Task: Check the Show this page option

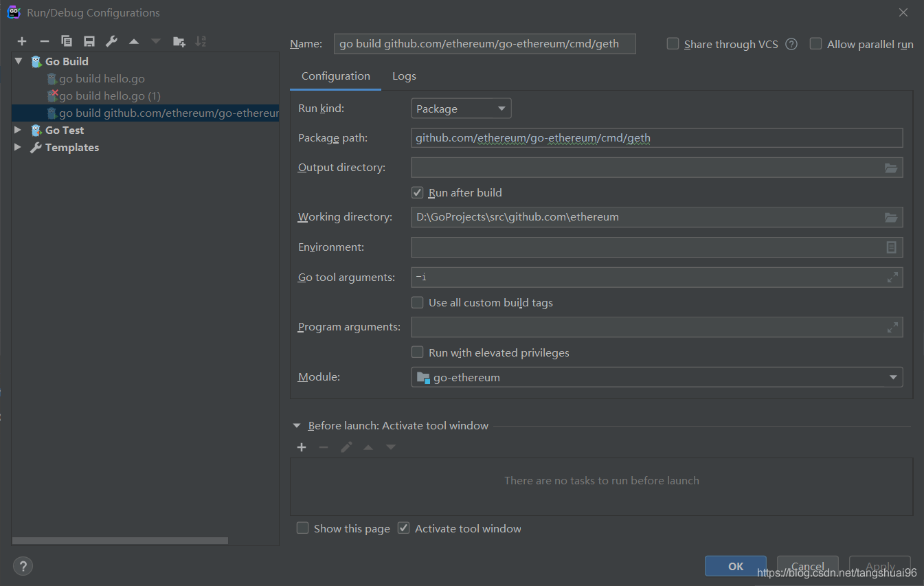Action: 302,528
